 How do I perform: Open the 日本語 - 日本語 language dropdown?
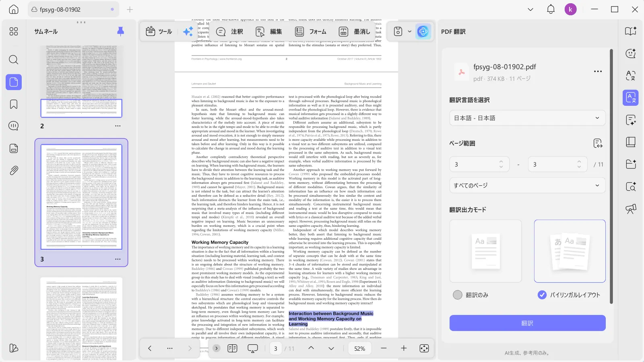(x=527, y=118)
